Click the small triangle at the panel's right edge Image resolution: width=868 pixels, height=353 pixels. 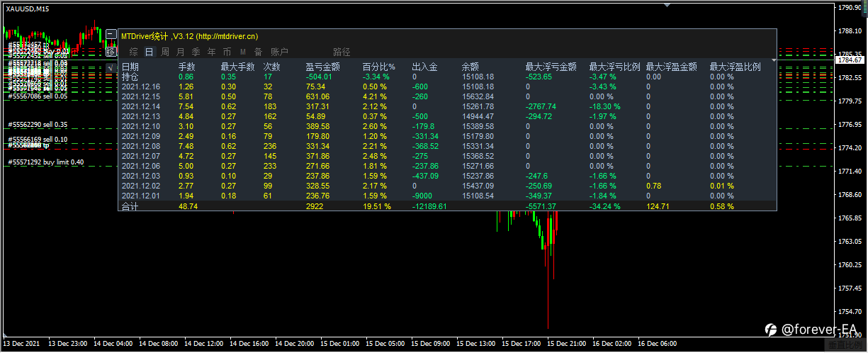pyautogui.click(x=774, y=60)
